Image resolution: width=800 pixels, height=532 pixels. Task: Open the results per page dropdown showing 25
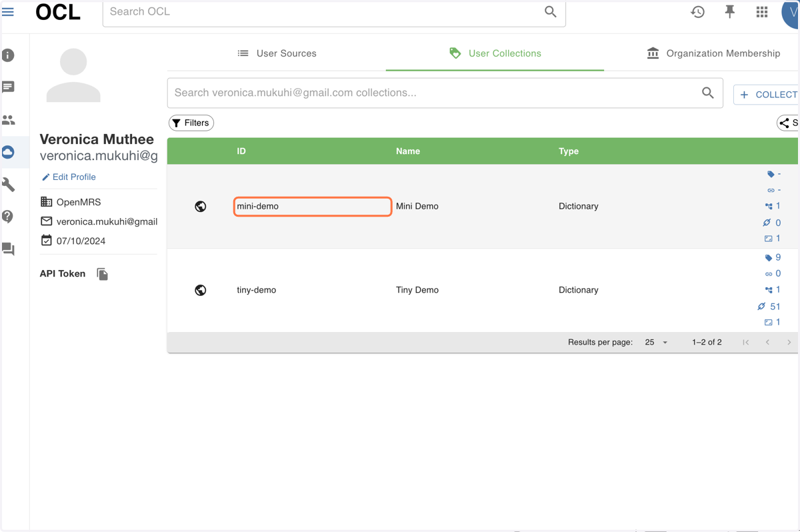click(656, 342)
